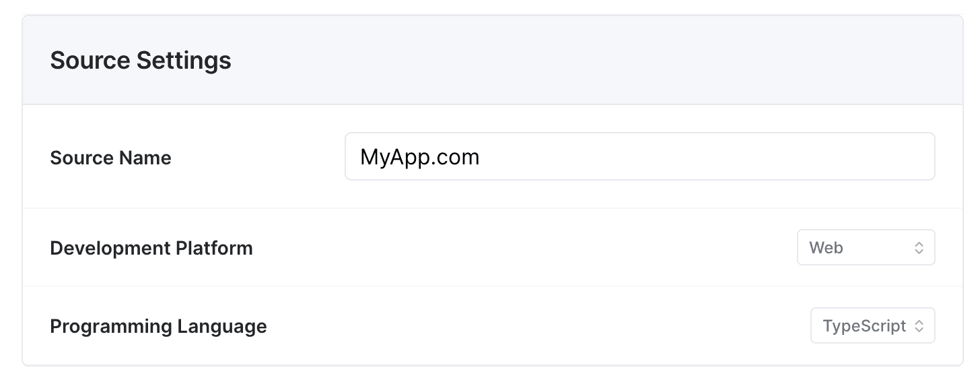The height and width of the screenshot is (384, 980).
Task: Click the word Settings in the header
Action: pos(184,61)
